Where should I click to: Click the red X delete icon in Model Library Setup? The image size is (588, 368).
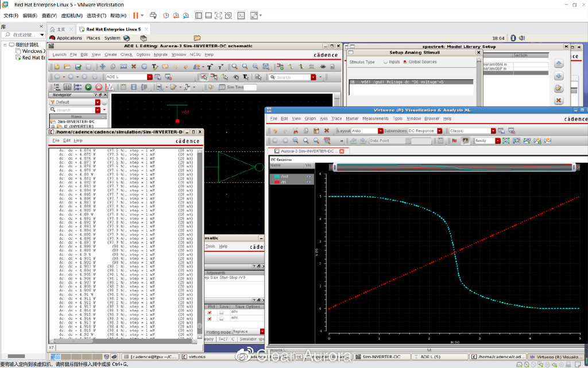click(x=558, y=101)
